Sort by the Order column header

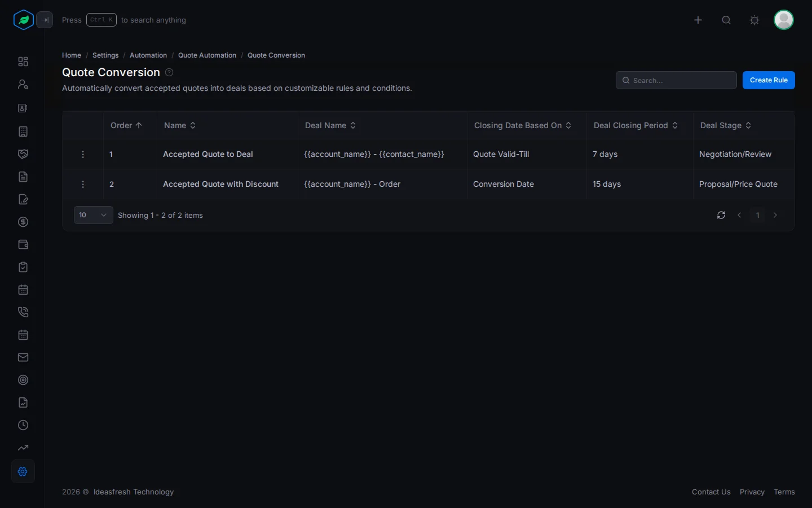tap(126, 125)
